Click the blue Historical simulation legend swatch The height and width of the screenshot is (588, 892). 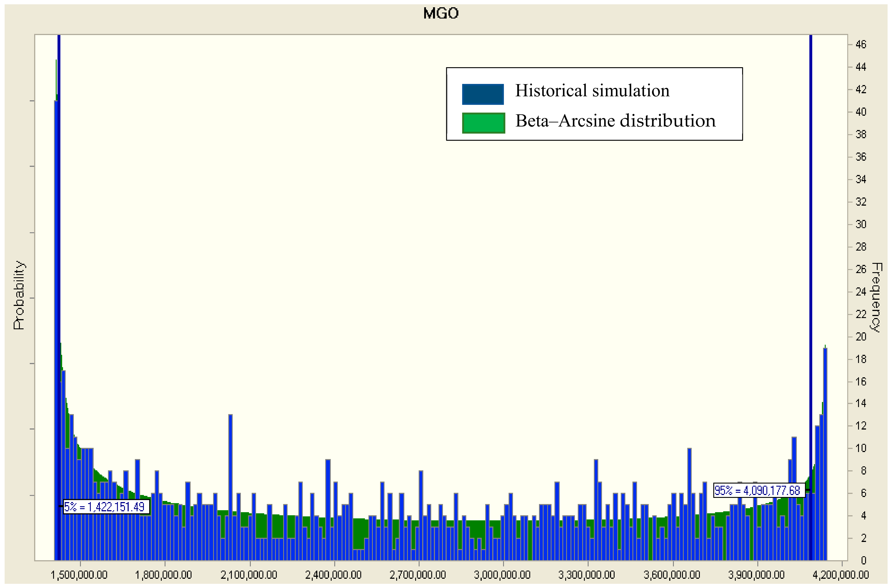pyautogui.click(x=483, y=94)
